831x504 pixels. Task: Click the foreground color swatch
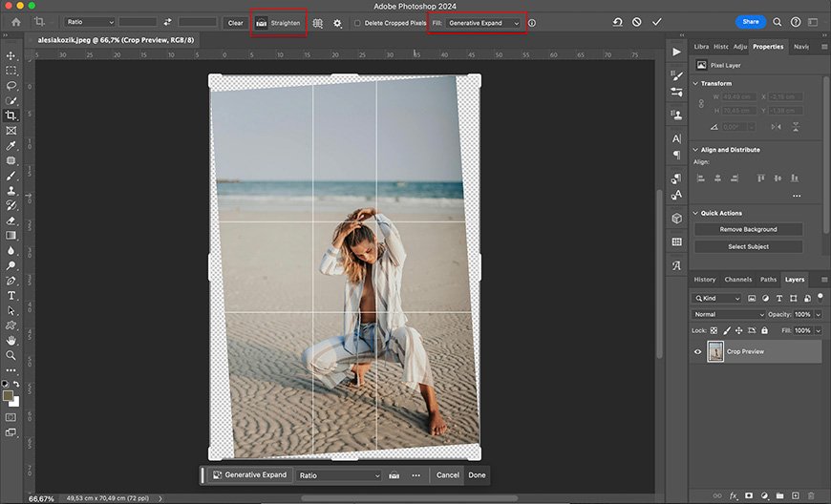tap(9, 394)
